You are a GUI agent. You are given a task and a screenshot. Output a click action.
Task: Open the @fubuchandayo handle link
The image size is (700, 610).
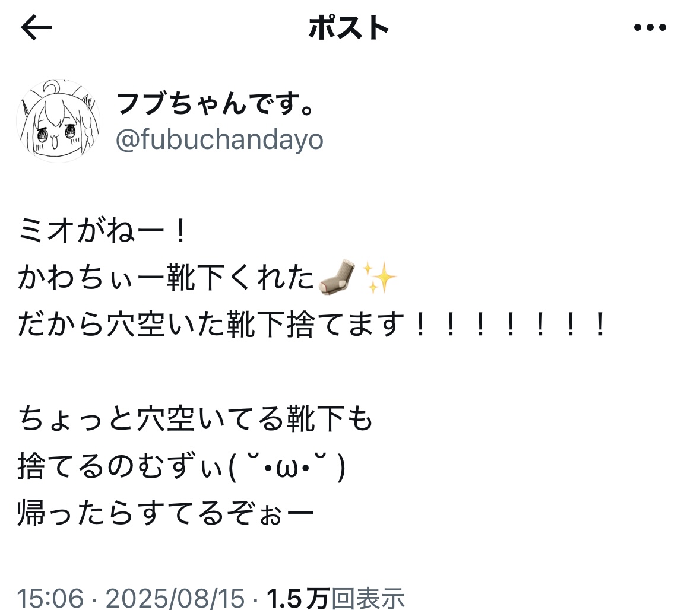(219, 140)
